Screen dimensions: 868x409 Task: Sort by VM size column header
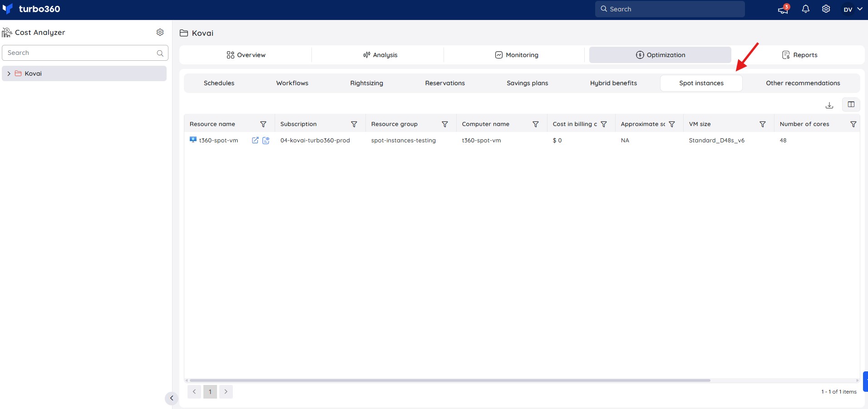click(700, 124)
